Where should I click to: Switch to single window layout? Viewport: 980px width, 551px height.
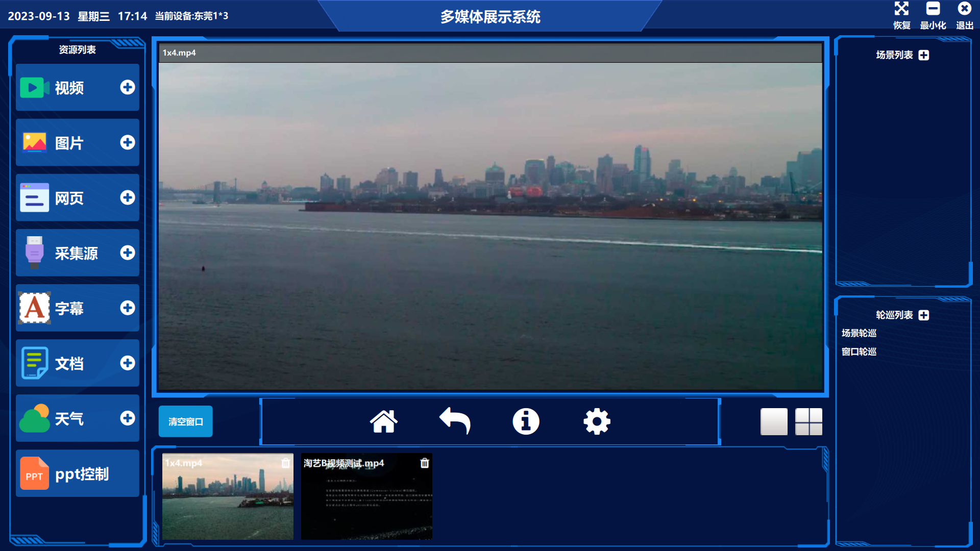[x=774, y=421]
